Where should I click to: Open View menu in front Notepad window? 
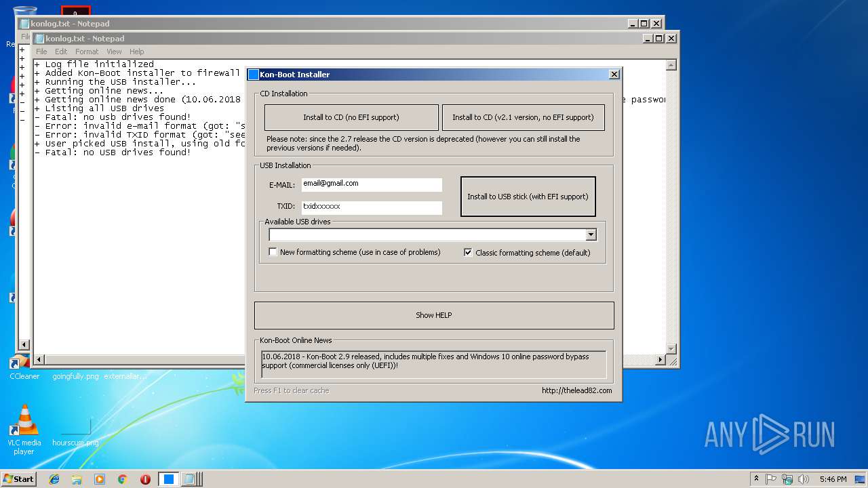[x=114, y=52]
